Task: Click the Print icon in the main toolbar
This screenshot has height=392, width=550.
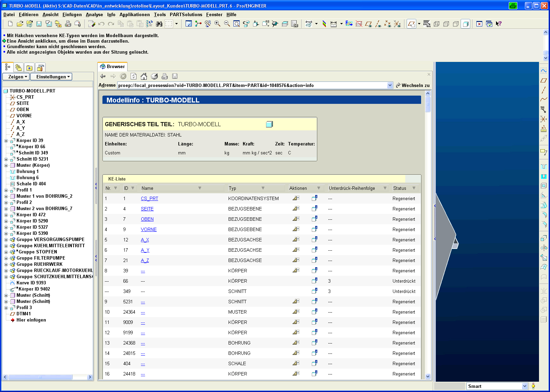Action: [68, 24]
